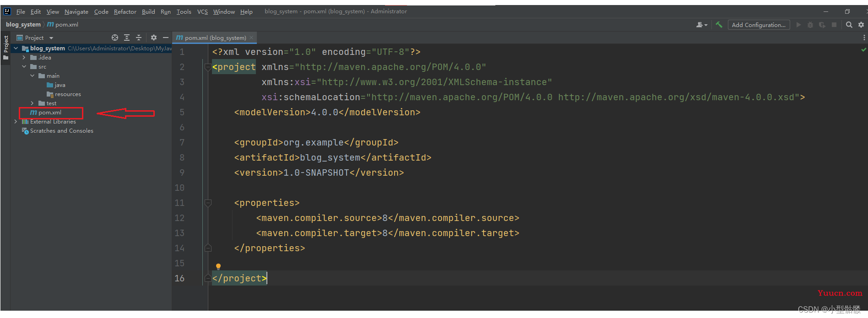Open the Edit menu
This screenshot has height=318, width=868.
[36, 12]
